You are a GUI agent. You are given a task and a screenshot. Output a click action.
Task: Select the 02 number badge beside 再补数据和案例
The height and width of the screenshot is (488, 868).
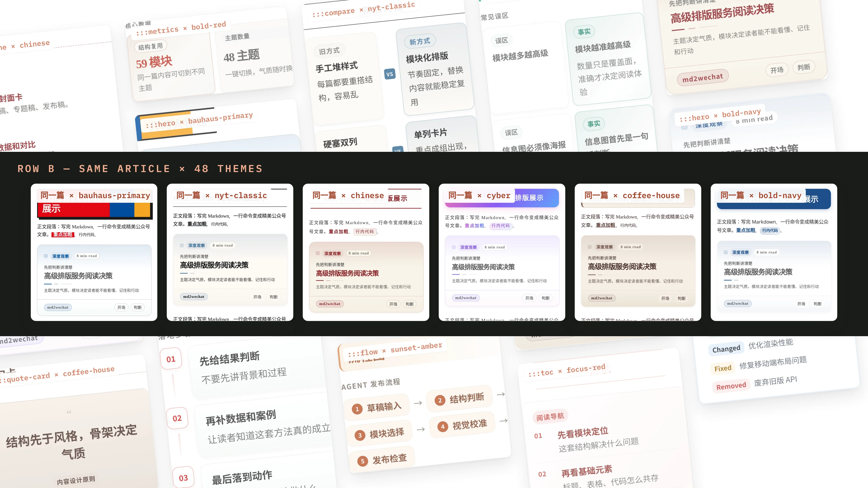tap(177, 418)
